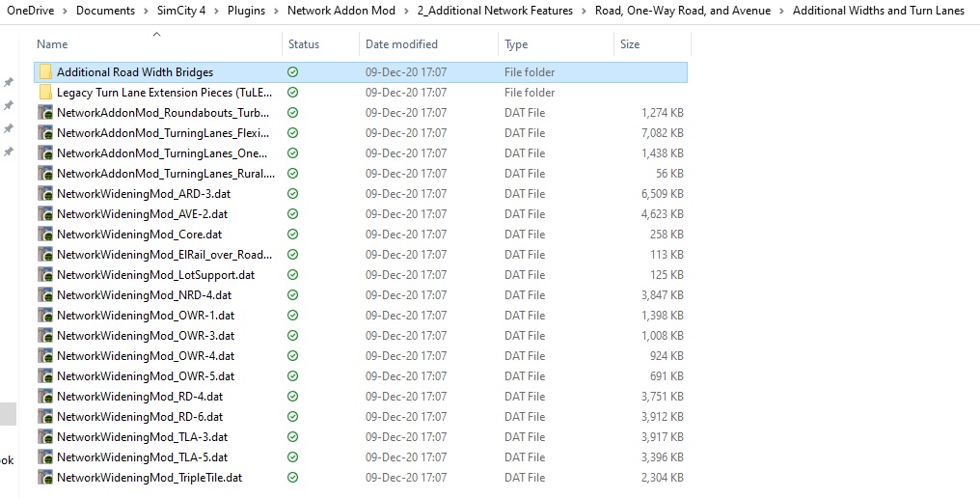This screenshot has height=498, width=980.
Task: Click the sort direction arrow above Name
Action: (157, 35)
